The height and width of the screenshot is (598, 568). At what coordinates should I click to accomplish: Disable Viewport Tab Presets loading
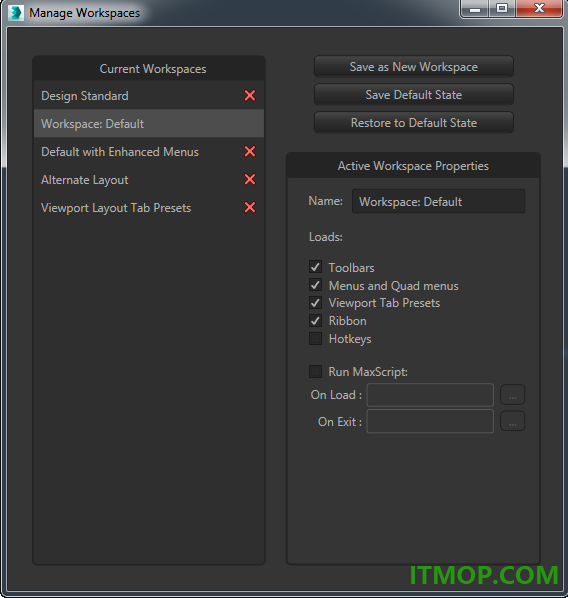tap(315, 303)
